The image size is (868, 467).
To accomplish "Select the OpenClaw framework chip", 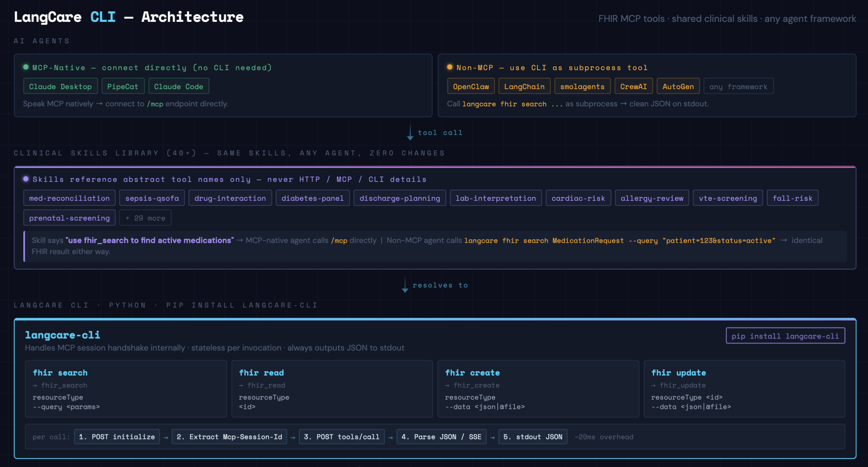I will pos(471,86).
